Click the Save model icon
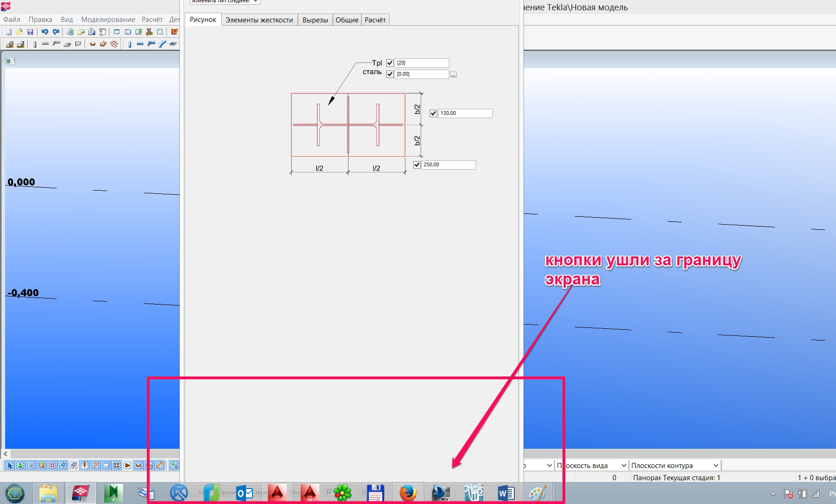The width and height of the screenshot is (836, 504). click(x=30, y=32)
